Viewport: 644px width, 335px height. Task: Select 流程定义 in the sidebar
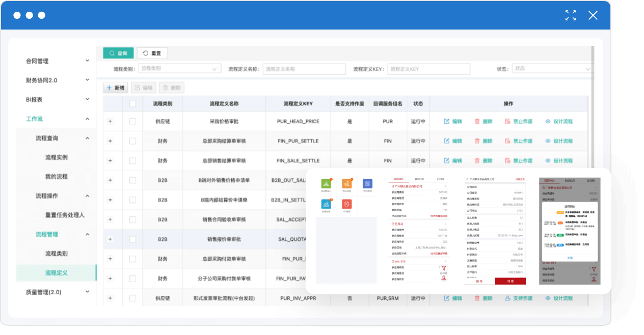click(56, 273)
